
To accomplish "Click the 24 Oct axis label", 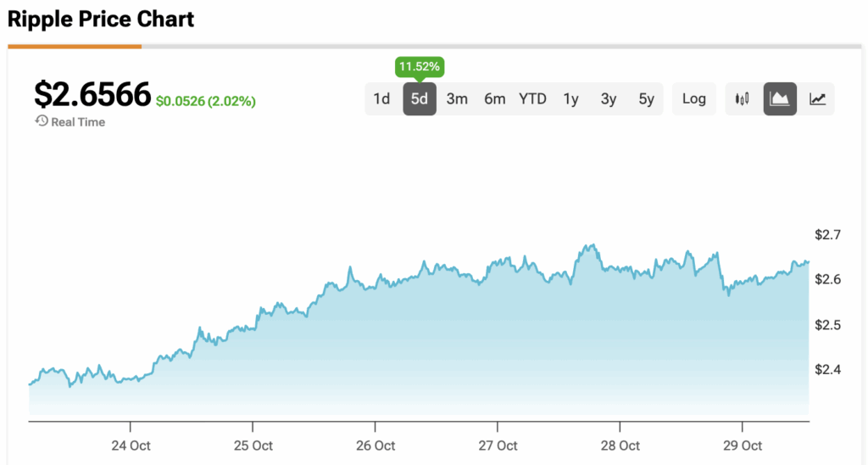I will (130, 445).
